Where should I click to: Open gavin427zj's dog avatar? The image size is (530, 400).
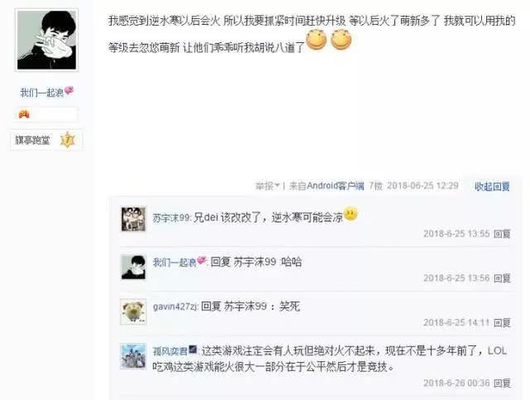134,312
